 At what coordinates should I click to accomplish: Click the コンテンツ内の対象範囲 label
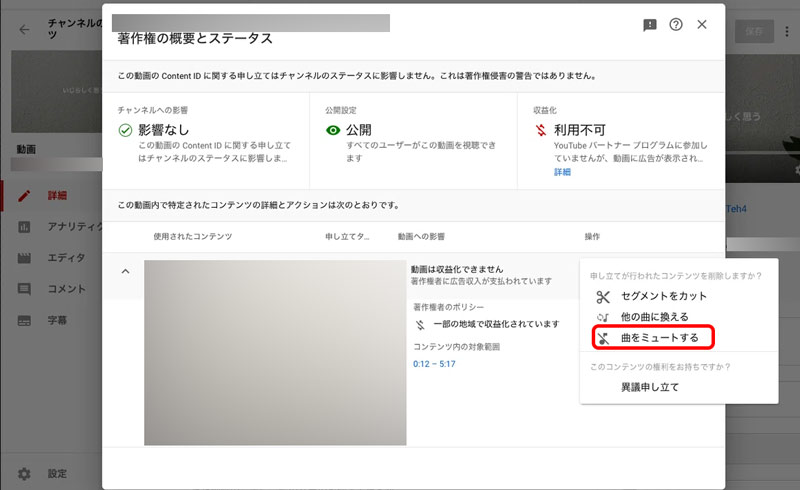pos(456,347)
